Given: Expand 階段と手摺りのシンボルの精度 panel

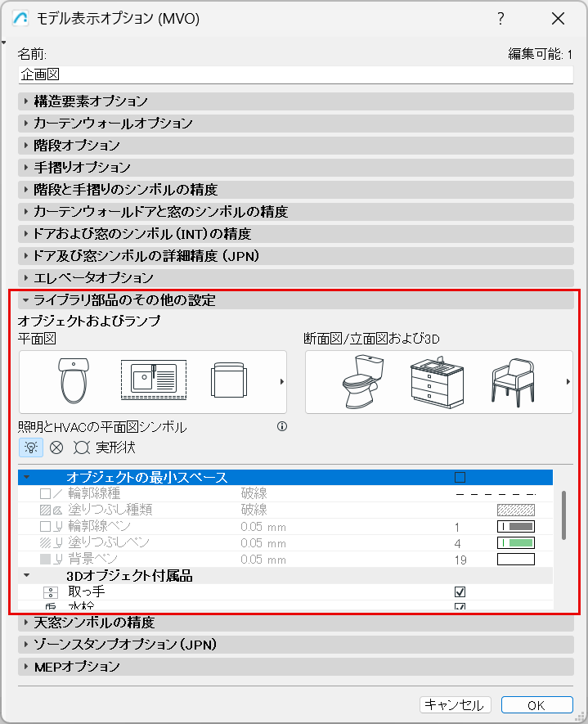Looking at the screenshot, I should point(296,189).
